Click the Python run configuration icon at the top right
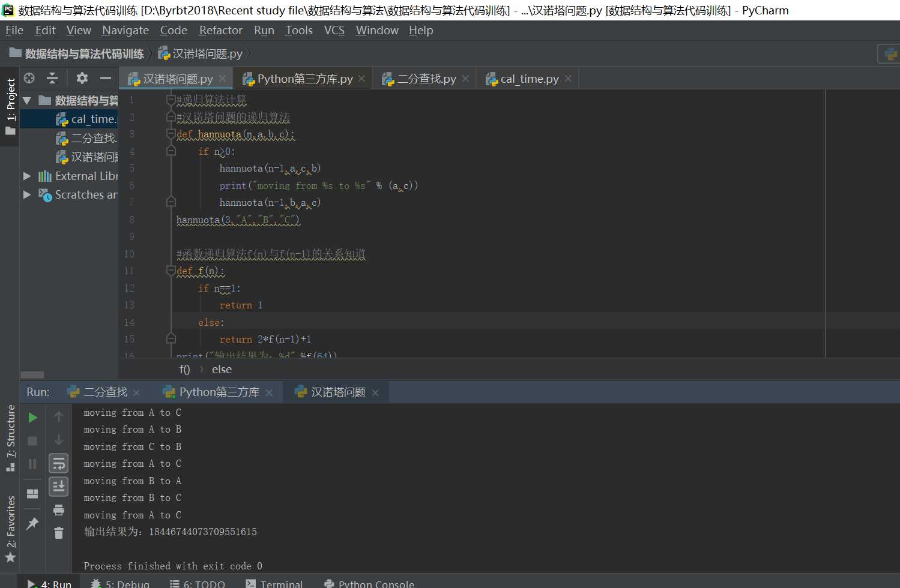 point(891,54)
